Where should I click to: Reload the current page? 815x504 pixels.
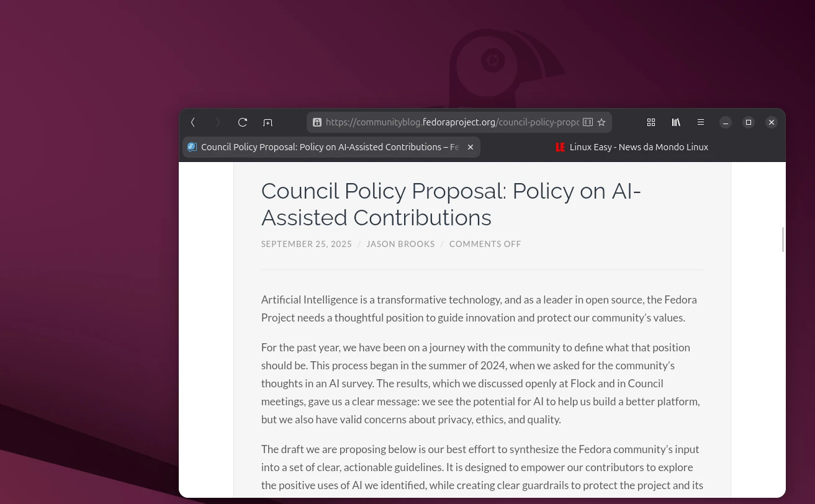(x=243, y=122)
